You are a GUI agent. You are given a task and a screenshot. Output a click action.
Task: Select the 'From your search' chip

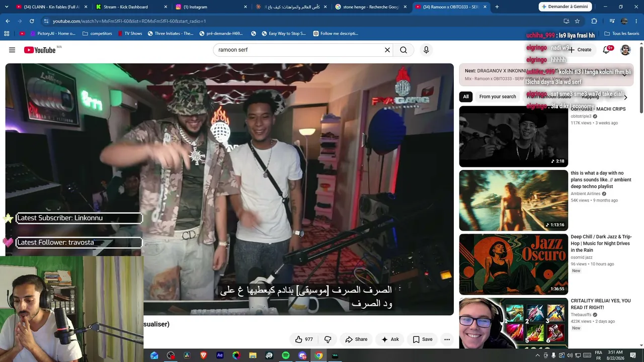[x=498, y=97]
